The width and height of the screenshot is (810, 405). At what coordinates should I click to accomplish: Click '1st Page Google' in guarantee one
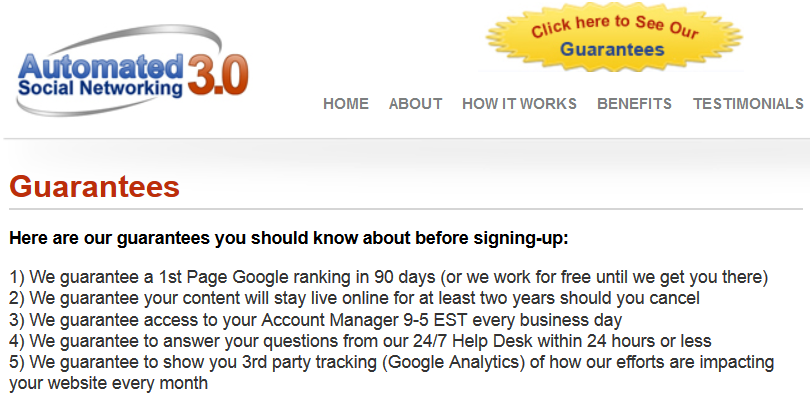tap(225, 277)
